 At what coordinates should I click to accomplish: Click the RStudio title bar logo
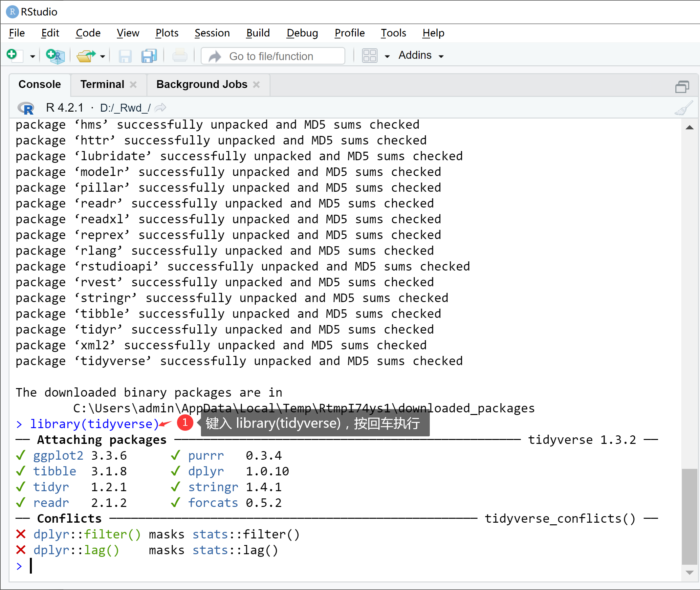click(x=12, y=12)
